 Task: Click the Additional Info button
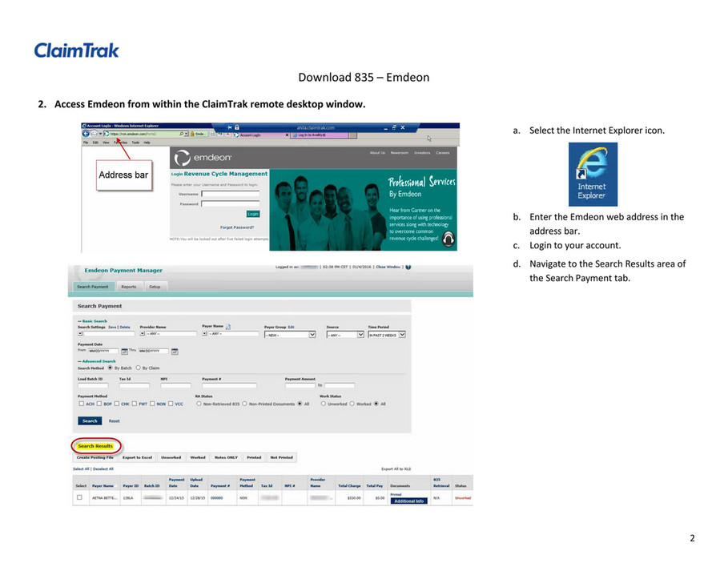408,501
